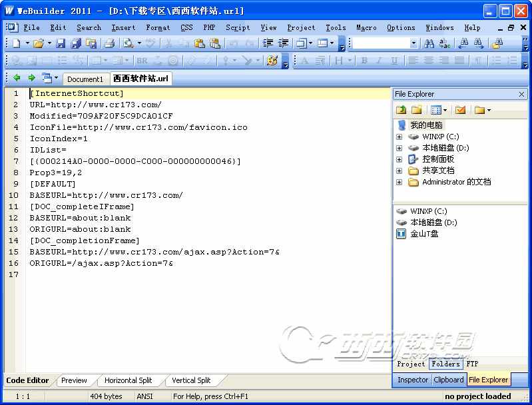This screenshot has height=405, width=532.
Task: Click the spell check ABC icon
Action: click(150, 43)
